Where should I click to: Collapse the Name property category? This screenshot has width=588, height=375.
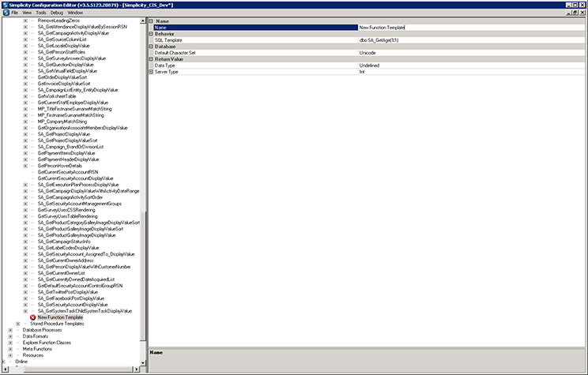tap(151, 21)
